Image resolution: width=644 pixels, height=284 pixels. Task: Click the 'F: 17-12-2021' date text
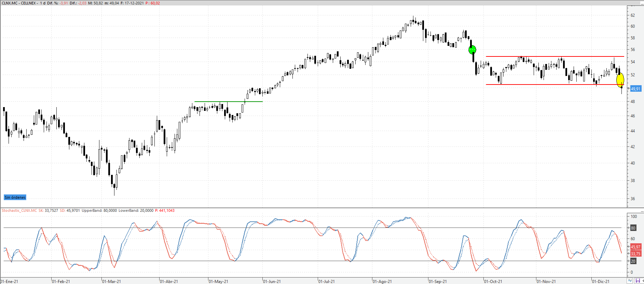pos(132,3)
